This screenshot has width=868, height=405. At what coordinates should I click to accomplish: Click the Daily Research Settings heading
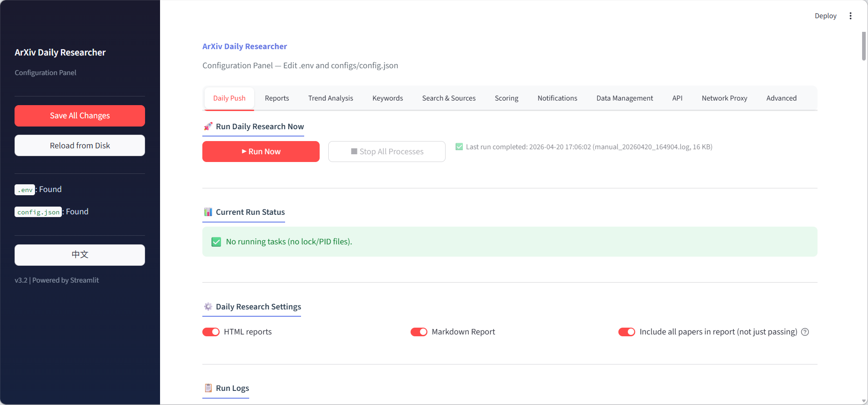click(x=258, y=307)
